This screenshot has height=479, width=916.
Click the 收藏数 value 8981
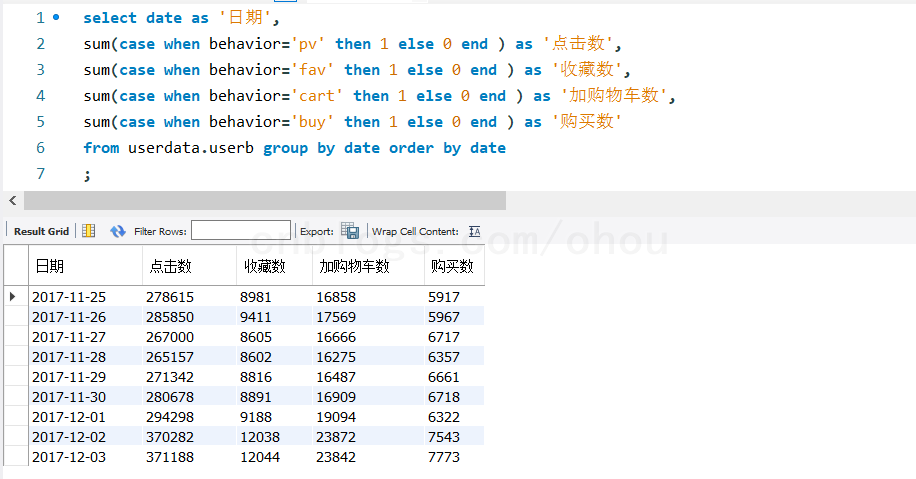click(256, 297)
